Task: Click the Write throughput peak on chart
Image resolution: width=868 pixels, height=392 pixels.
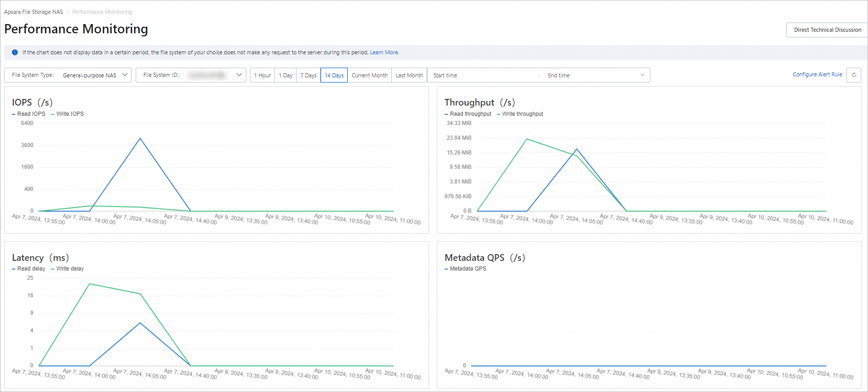Action: click(x=527, y=139)
